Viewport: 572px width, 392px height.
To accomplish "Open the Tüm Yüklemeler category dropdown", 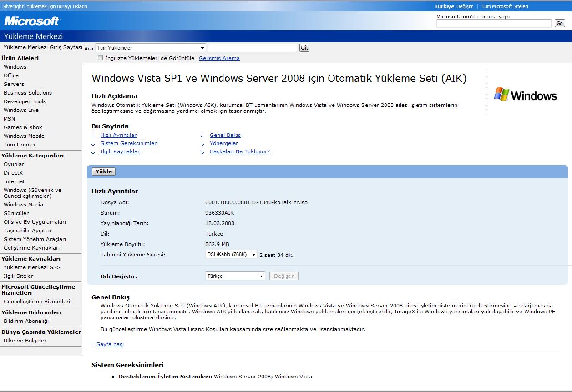I will [150, 48].
